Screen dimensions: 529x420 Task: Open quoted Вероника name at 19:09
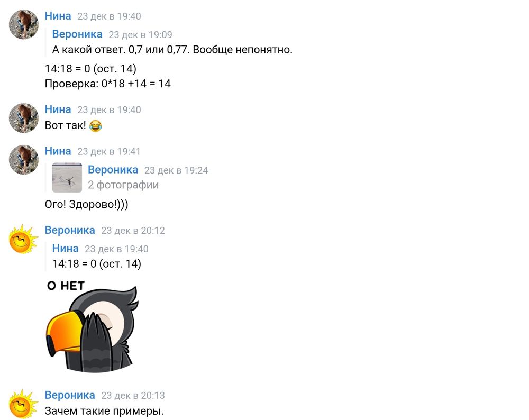(77, 34)
